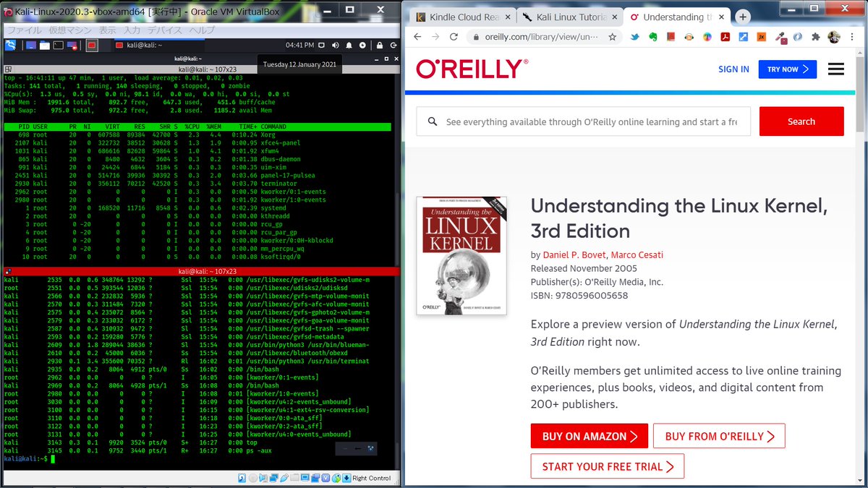The width and height of the screenshot is (868, 488).
Task: Click the terminal prompt kali@kali:~$
Action: (x=26, y=458)
